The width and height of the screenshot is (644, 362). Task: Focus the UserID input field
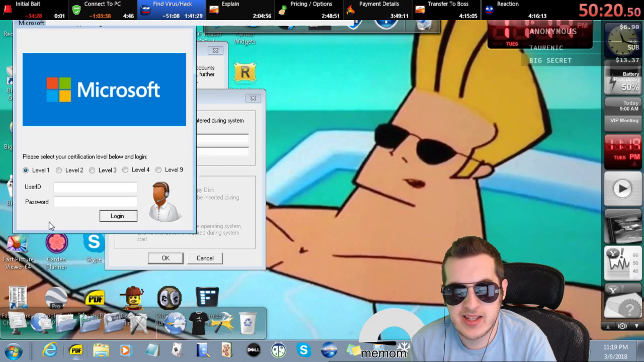coord(95,187)
